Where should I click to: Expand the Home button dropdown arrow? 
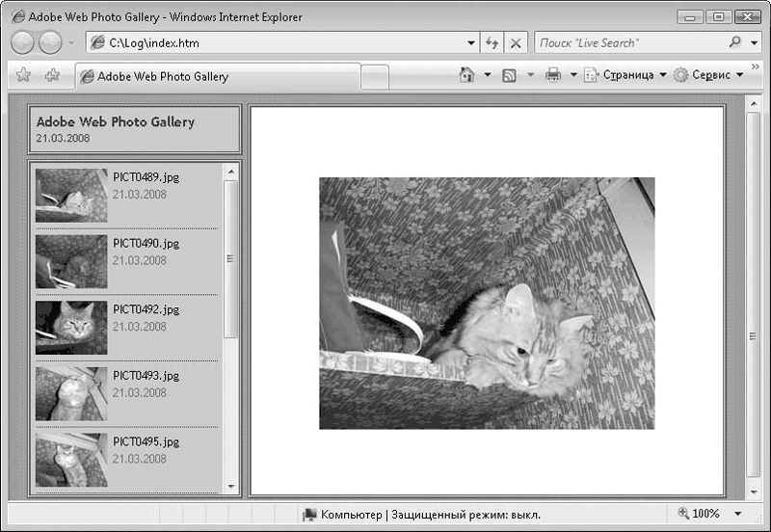click(488, 75)
